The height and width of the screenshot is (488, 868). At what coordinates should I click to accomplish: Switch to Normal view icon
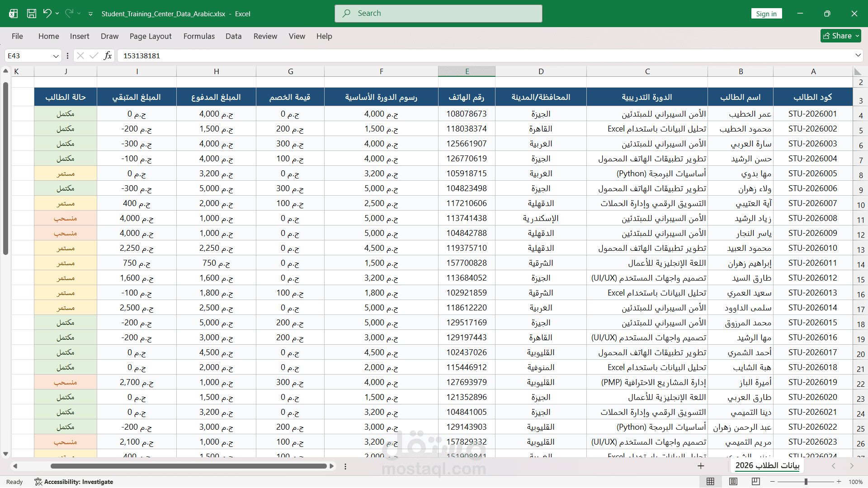point(711,482)
